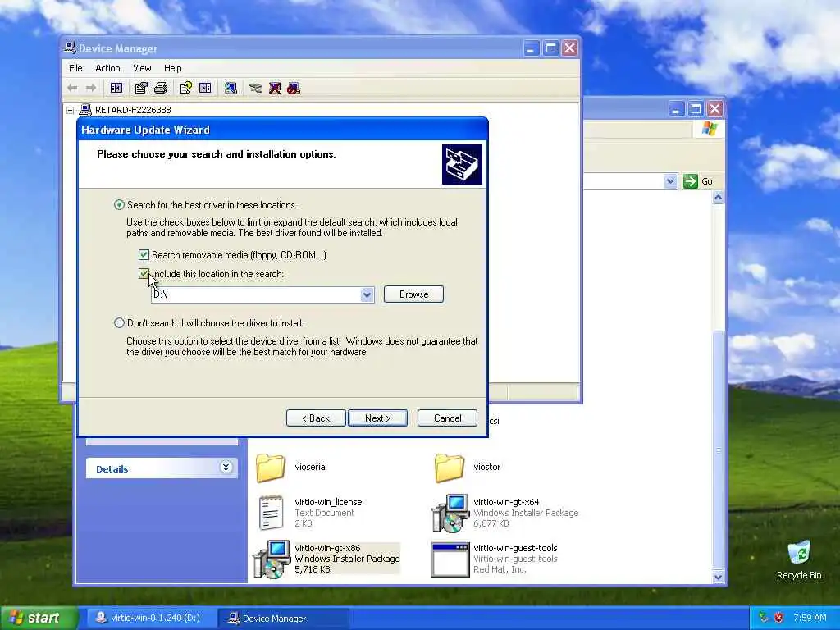Select the 'virtio-win-guest-tools' file name
Image resolution: width=840 pixels, height=630 pixels.
[x=515, y=547]
